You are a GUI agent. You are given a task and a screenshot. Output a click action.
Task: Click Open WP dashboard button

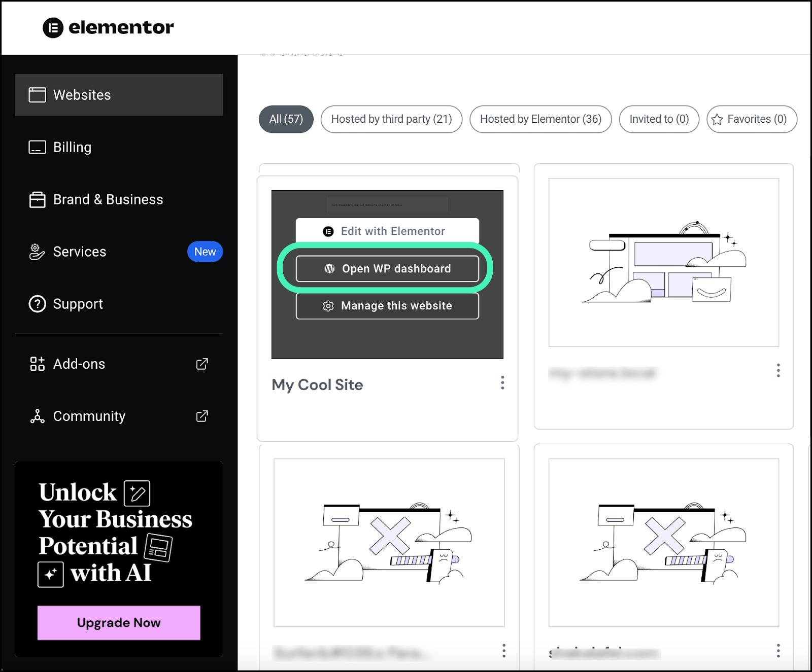point(387,269)
